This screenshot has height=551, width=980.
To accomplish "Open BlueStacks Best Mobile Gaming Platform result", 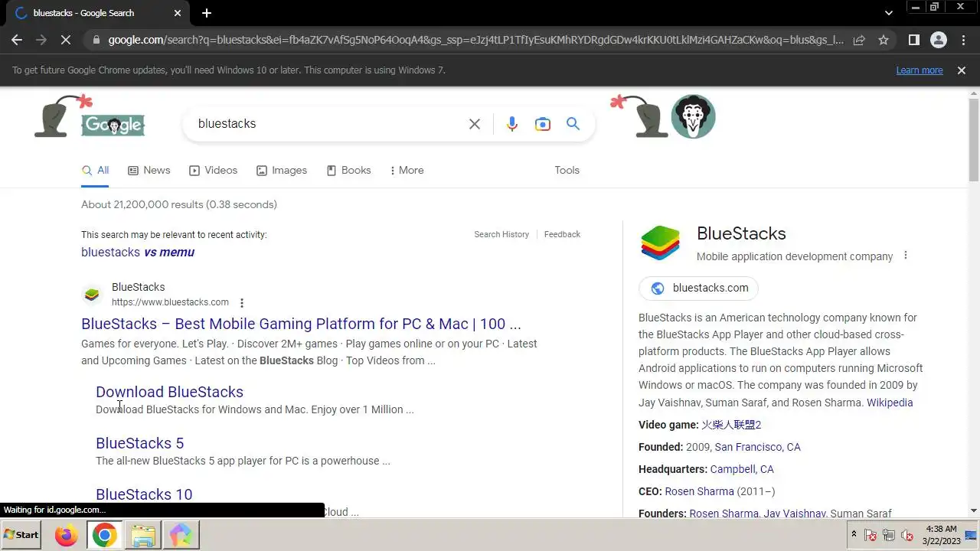I will tap(301, 324).
